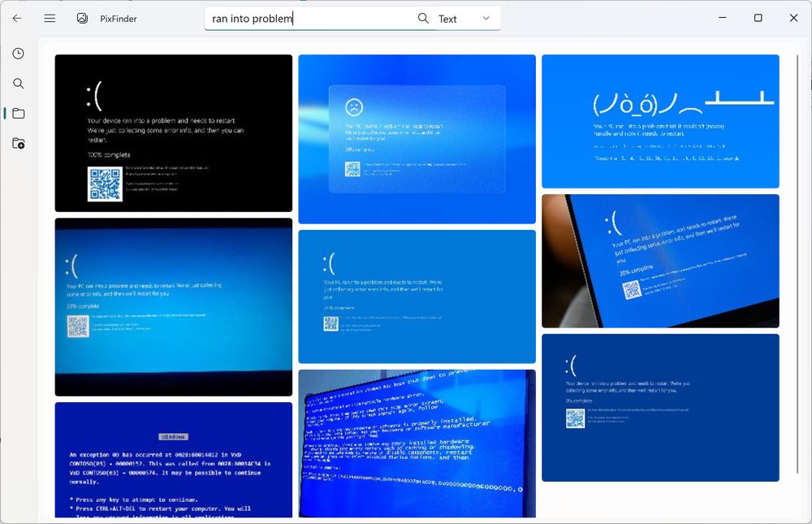812x524 pixels.
Task: Click the add folder icon in sidebar
Action: [x=18, y=144]
